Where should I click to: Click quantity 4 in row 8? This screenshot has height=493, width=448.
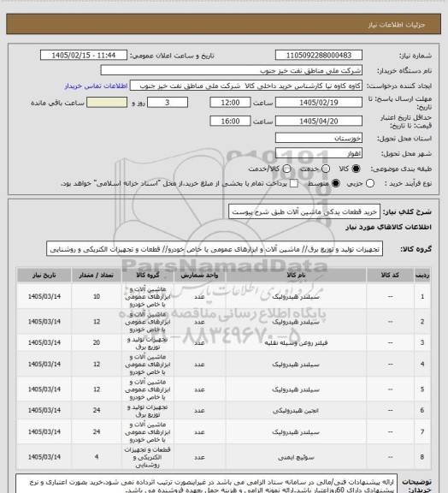point(97,457)
